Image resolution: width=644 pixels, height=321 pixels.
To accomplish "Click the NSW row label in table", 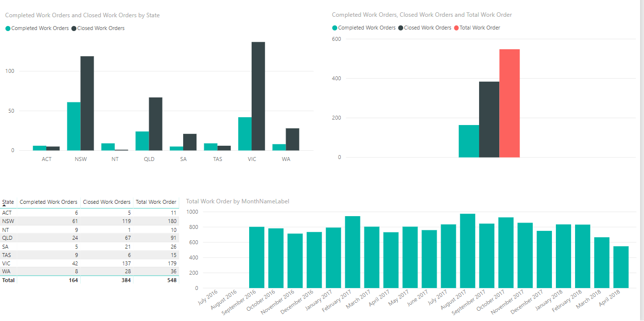I will pyautogui.click(x=8, y=221).
